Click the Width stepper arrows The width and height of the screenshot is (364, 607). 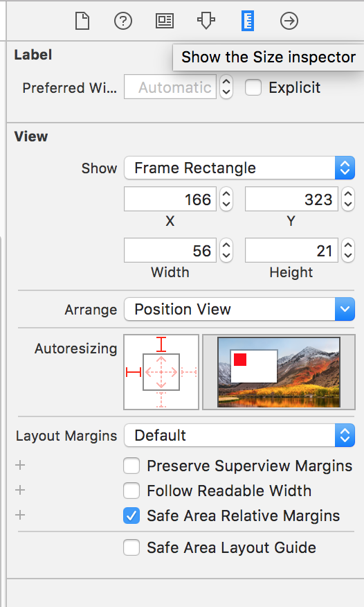coord(226,250)
